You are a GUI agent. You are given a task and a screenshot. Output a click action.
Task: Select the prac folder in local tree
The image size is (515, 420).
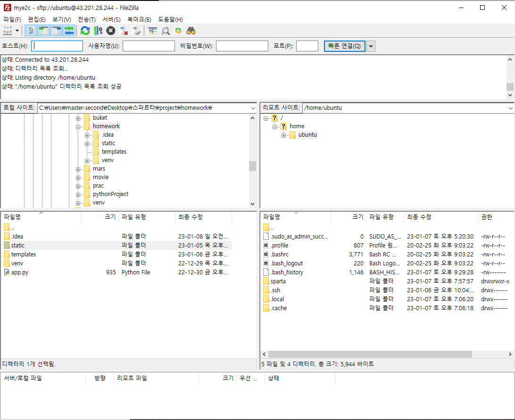coord(98,186)
